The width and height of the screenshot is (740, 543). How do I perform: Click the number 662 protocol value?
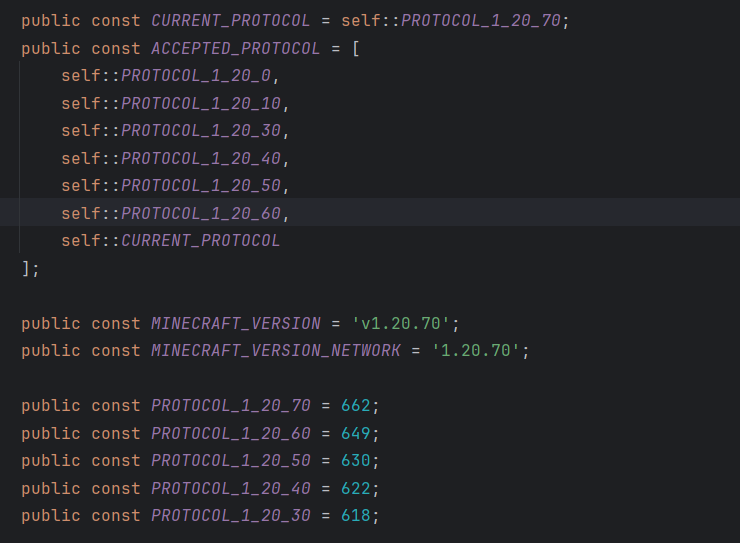pyautogui.click(x=356, y=406)
